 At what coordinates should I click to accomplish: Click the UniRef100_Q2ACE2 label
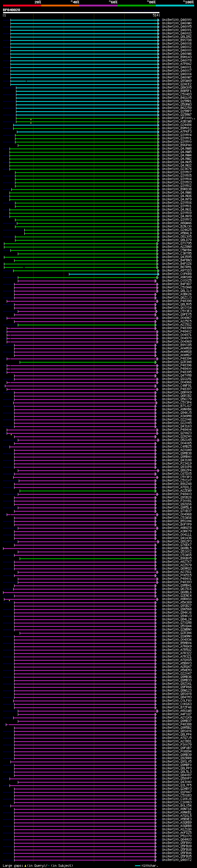pos(177,84)
